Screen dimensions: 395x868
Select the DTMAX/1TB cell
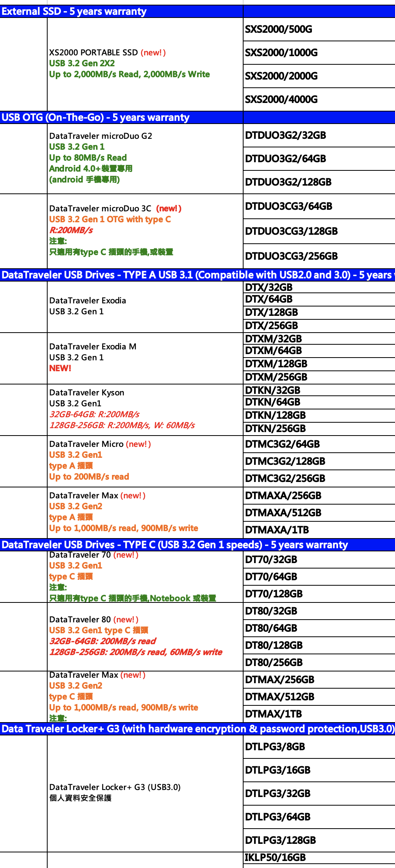[x=319, y=714]
